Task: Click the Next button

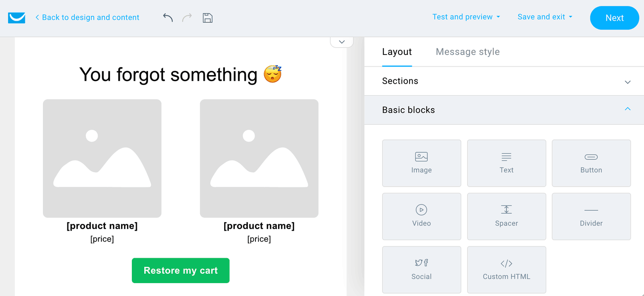Action: point(614,18)
